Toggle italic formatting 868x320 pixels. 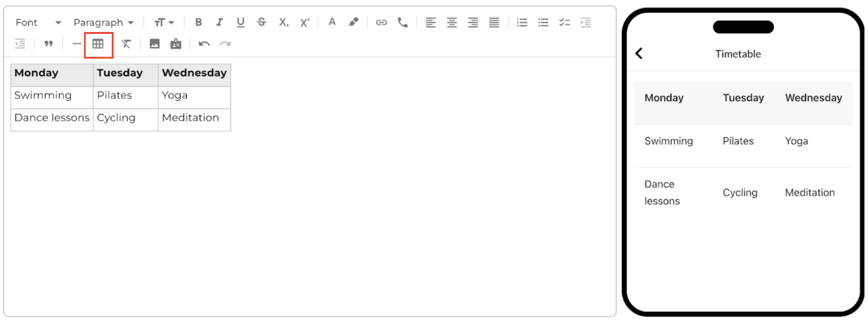coord(219,22)
